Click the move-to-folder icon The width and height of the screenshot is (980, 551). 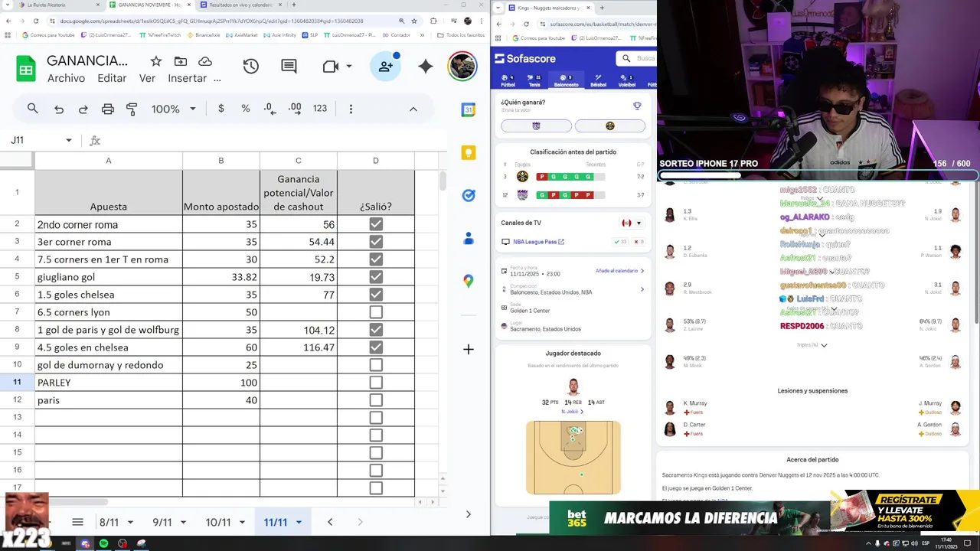point(181,61)
